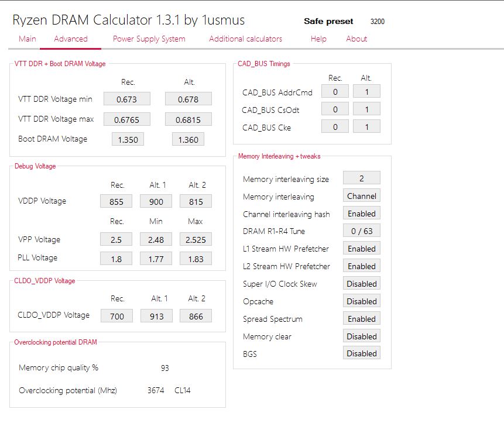Click CLDO_VDDP Voltage Rec. value 700

[116, 316]
